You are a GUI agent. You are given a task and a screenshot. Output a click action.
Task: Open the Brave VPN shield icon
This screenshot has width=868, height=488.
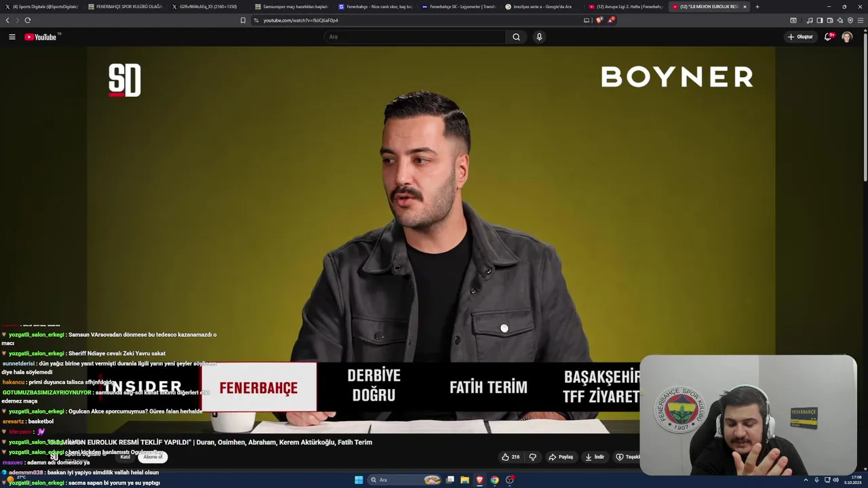point(850,20)
